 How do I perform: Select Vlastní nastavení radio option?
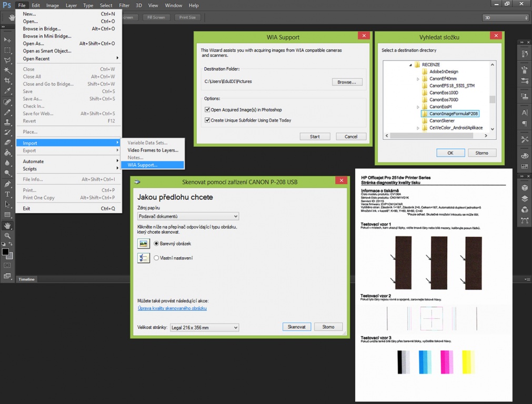(x=156, y=258)
